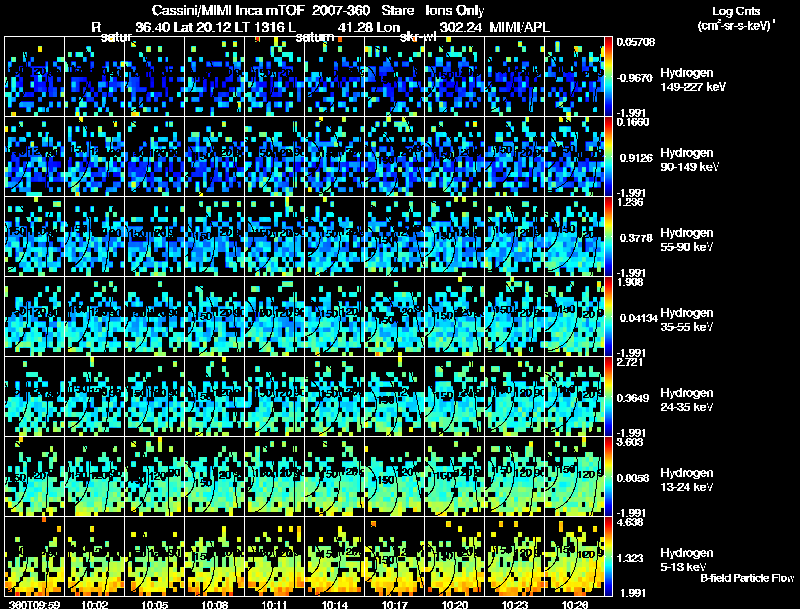Open the Hydrogen 55-90 keV panel at 10:05
Viewport: 800px width, 609px height.
pos(155,237)
